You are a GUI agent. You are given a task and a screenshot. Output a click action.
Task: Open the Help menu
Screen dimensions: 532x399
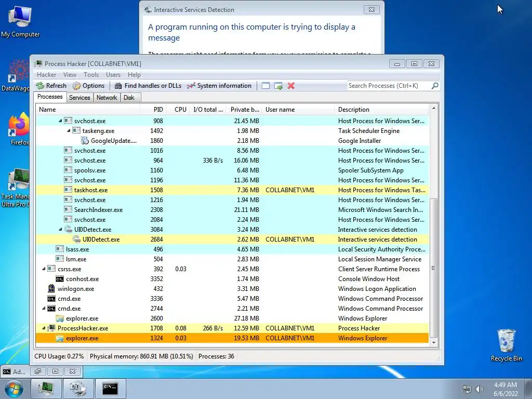(134, 75)
